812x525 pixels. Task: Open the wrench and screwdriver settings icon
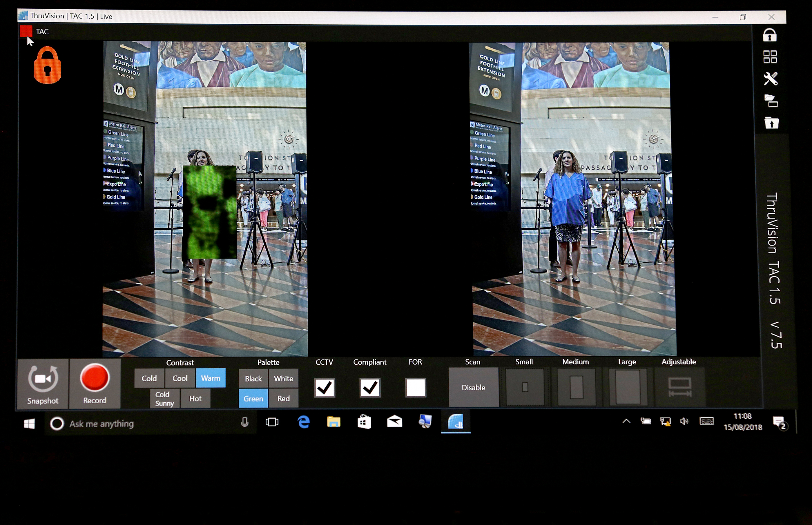[770, 79]
